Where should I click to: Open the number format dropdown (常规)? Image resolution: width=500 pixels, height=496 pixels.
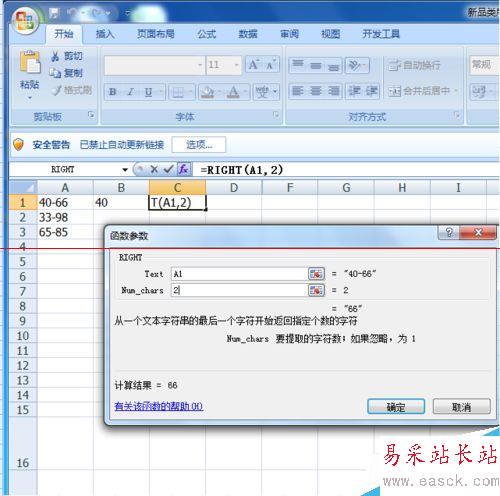click(485, 64)
